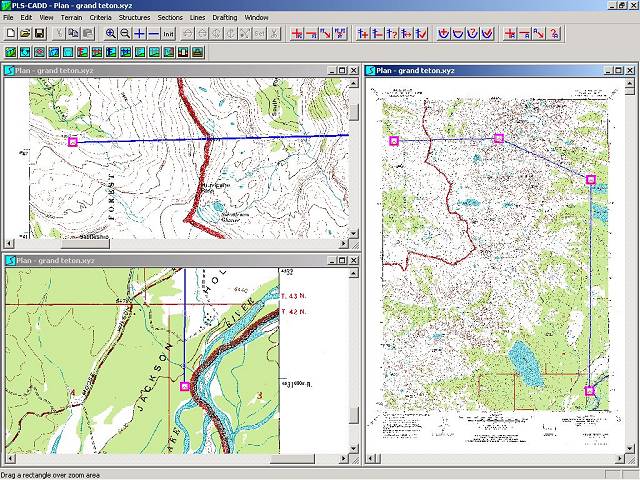
Task: Select the Add structure icon
Action: [363, 33]
